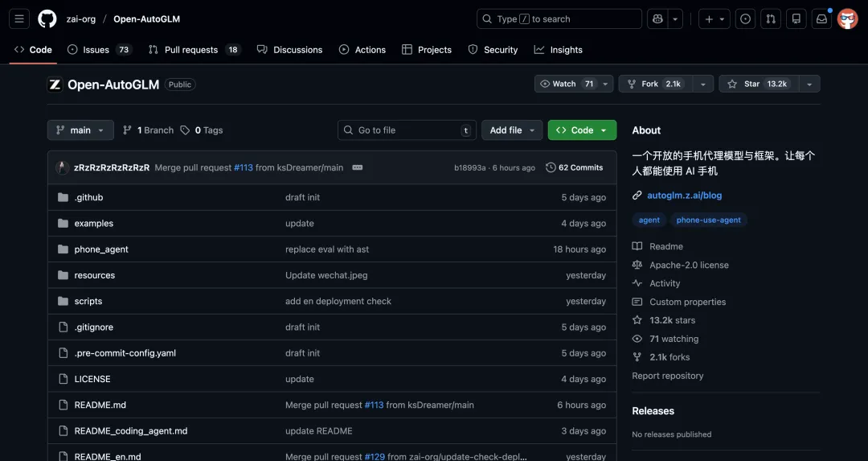This screenshot has width=868, height=461.
Task: Open the hamburger navigation menu
Action: pos(20,19)
